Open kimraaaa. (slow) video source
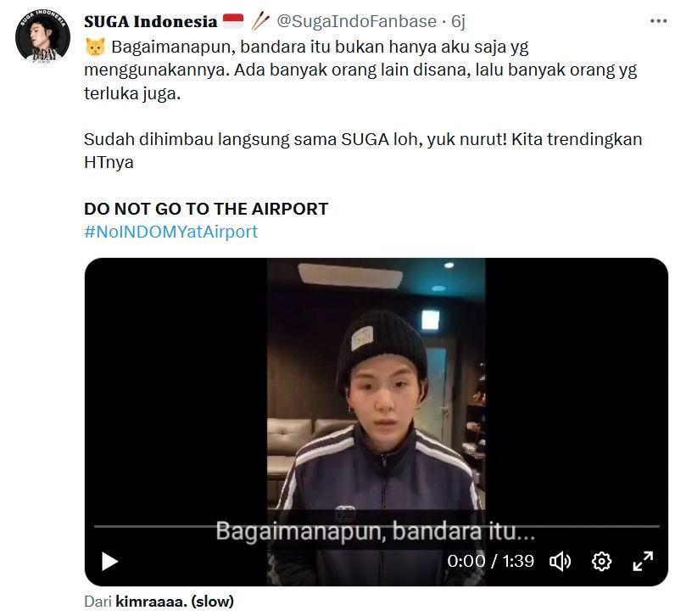Viewport: 675px width, 616px height. coord(175,601)
